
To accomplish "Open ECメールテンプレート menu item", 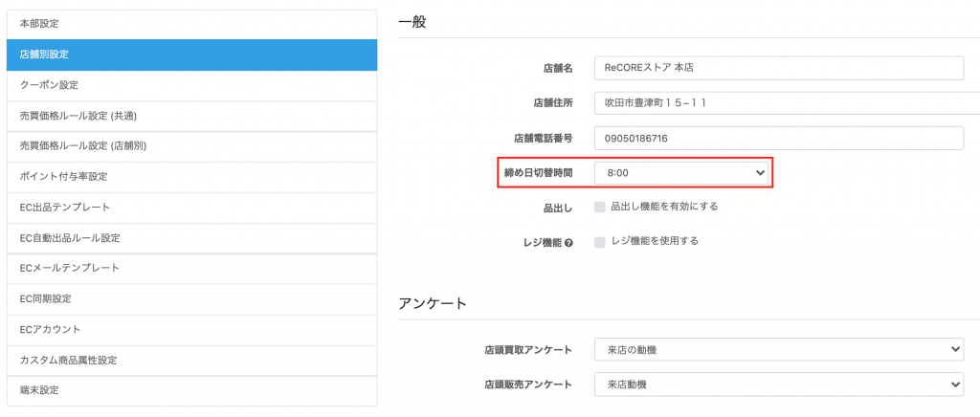I will [191, 269].
